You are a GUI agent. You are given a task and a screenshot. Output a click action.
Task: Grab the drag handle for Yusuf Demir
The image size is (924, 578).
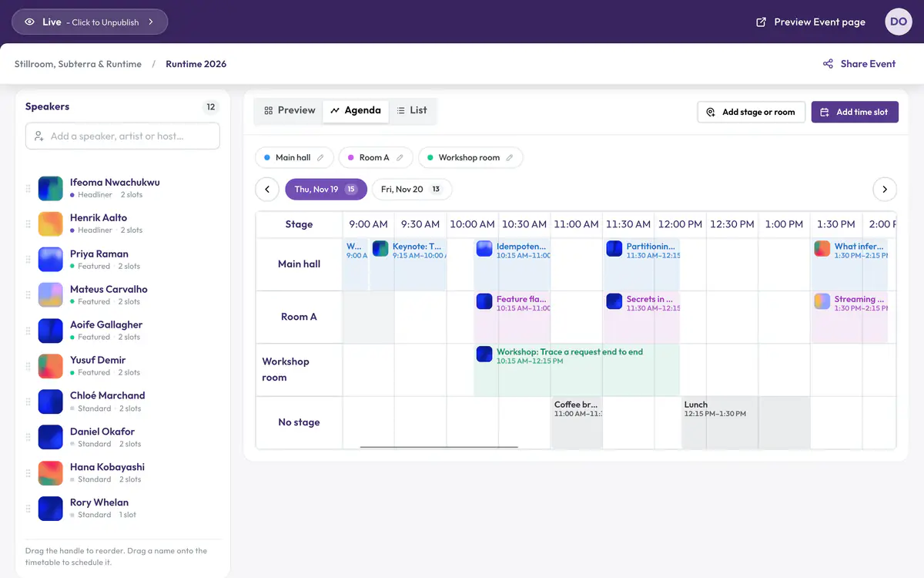pos(28,365)
